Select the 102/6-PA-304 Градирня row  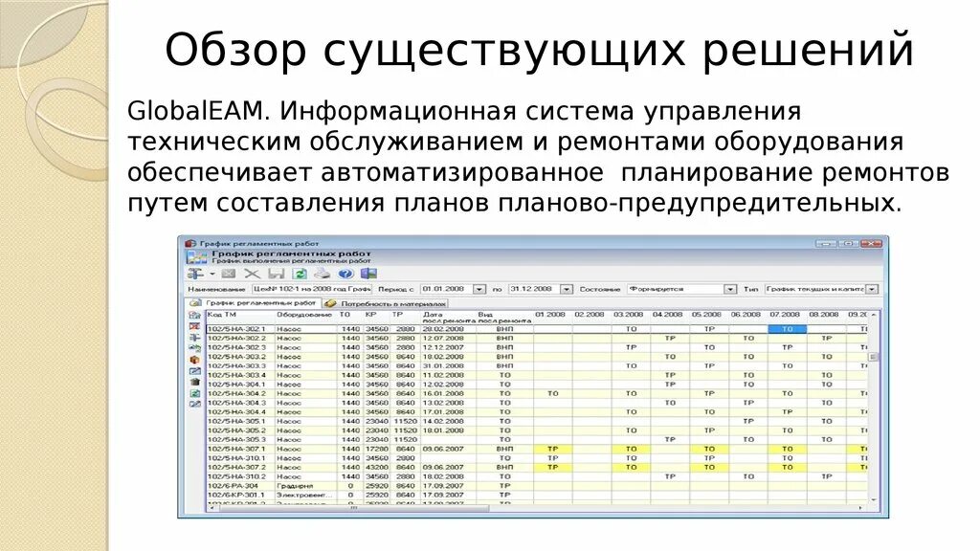tap(536, 485)
